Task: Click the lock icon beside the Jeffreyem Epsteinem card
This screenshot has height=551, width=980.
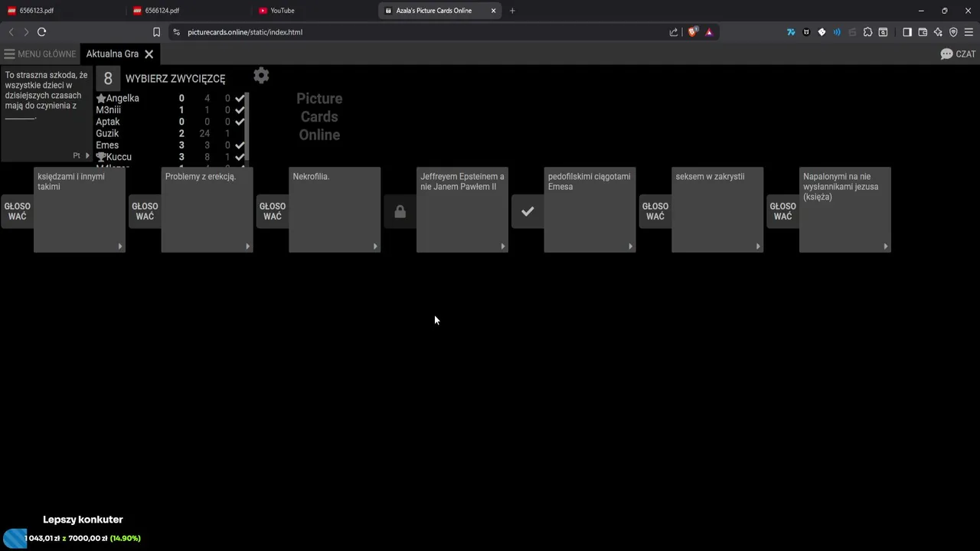Action: point(400,212)
